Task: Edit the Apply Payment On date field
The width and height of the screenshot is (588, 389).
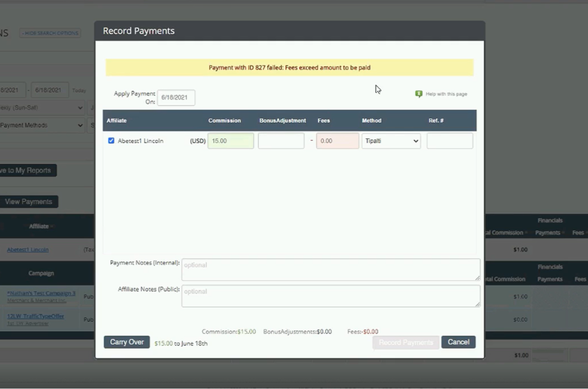Action: 176,97
